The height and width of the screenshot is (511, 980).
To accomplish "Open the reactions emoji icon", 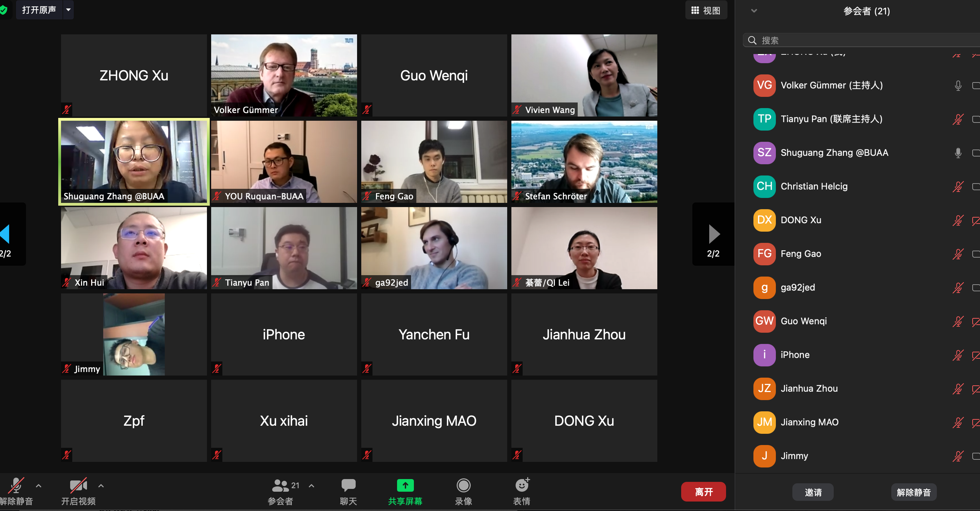I will click(x=522, y=485).
